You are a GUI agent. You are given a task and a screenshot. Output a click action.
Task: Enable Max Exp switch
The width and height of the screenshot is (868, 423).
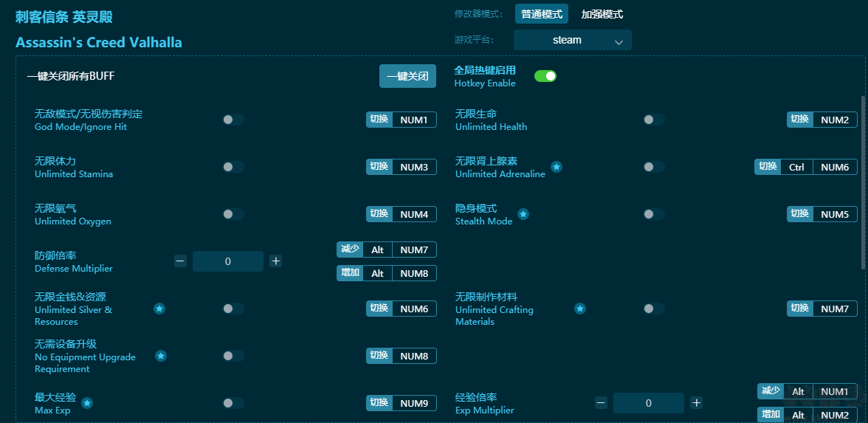233,403
